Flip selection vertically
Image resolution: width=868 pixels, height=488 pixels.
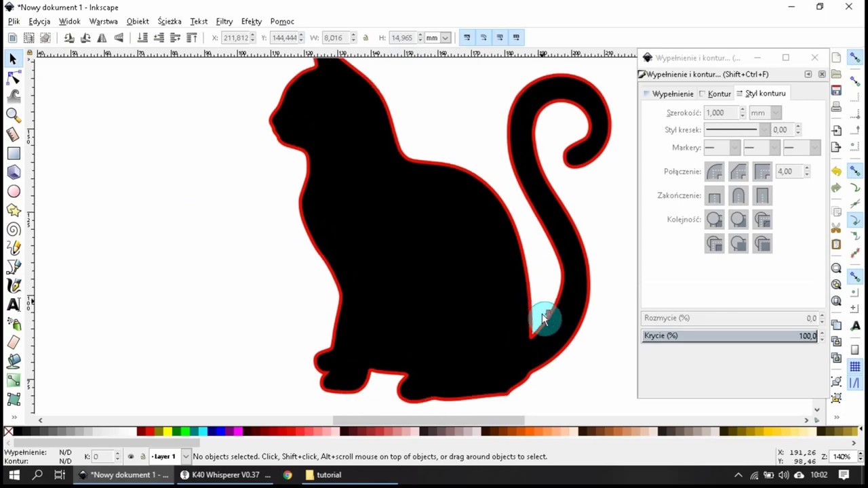coord(119,37)
